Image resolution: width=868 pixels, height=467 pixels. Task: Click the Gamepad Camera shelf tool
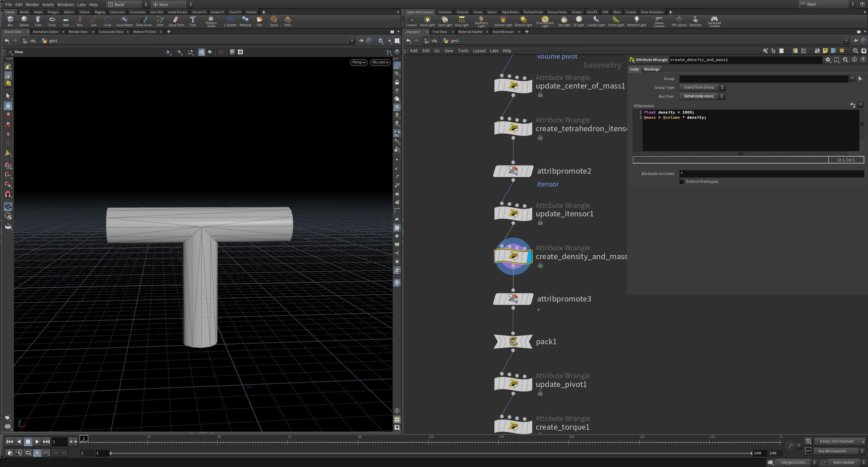[x=714, y=21]
